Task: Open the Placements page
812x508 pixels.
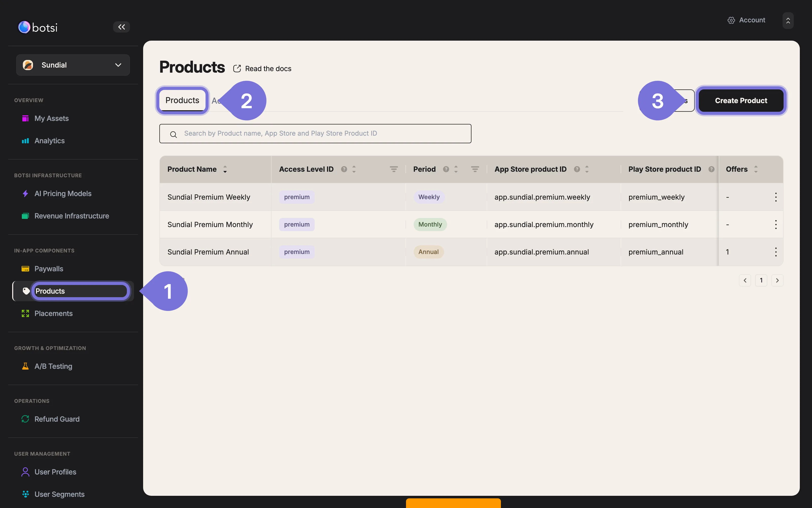Action: point(53,313)
